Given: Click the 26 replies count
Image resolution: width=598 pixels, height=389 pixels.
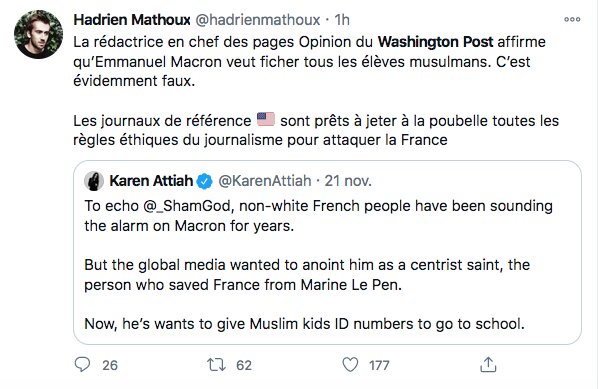Looking at the screenshot, I should click(110, 365).
